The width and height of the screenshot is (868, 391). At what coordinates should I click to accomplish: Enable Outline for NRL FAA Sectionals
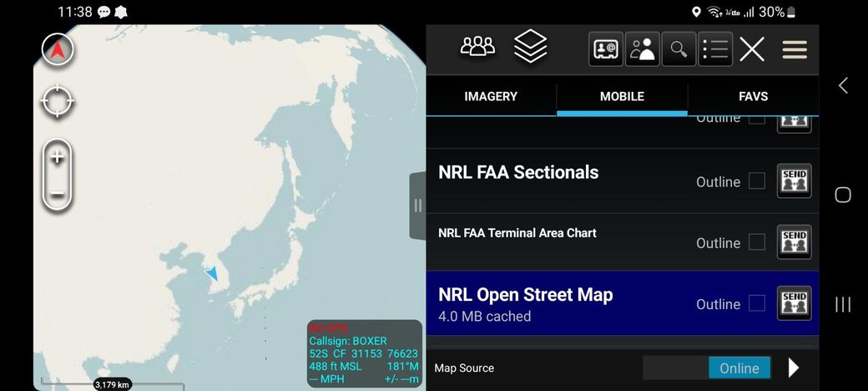(756, 180)
